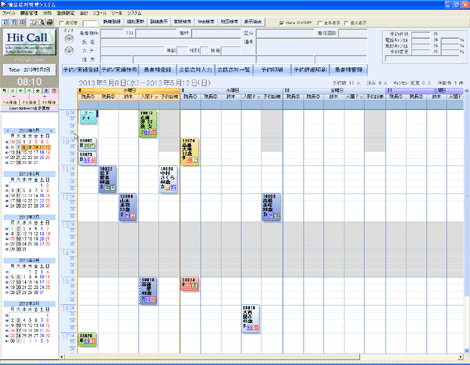The height and width of the screenshot is (365, 470).
Task: Open the teal appointment block at 9:00
Action: (x=88, y=117)
